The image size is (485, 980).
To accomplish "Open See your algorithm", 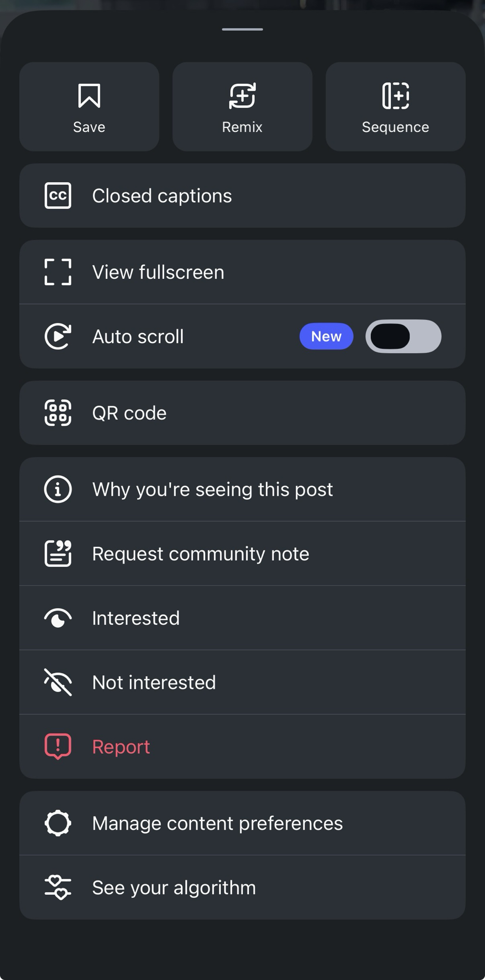I will (x=174, y=888).
